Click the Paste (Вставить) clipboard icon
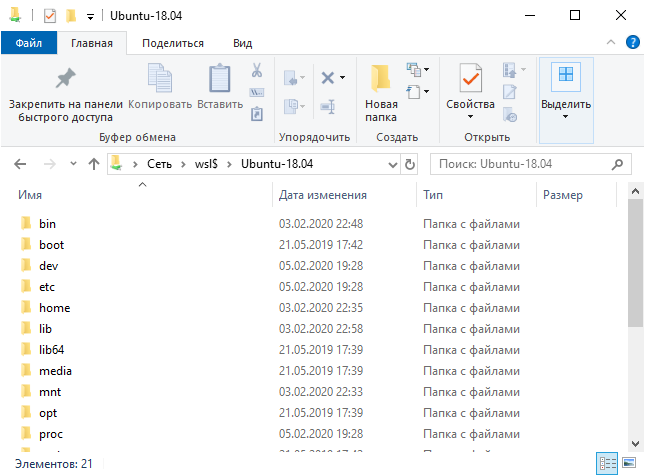Screen dimensions: 645x476 tap(220, 78)
